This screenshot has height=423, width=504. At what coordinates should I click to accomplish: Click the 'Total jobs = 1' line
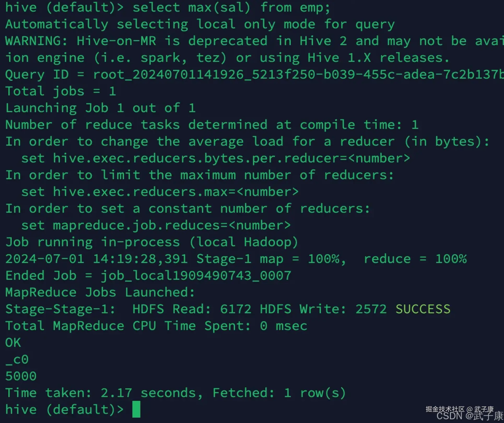(61, 91)
